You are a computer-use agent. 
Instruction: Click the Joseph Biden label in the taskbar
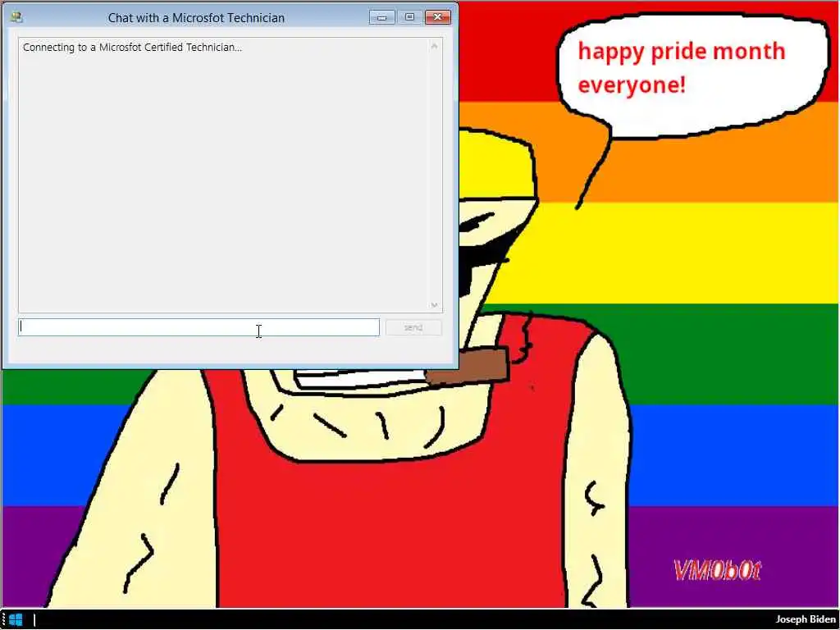pyautogui.click(x=806, y=619)
